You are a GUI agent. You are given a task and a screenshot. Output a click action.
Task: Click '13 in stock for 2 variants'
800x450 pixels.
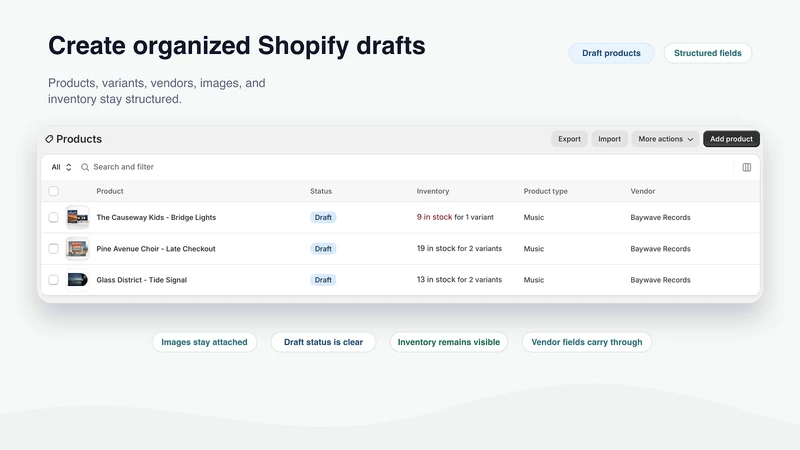459,280
